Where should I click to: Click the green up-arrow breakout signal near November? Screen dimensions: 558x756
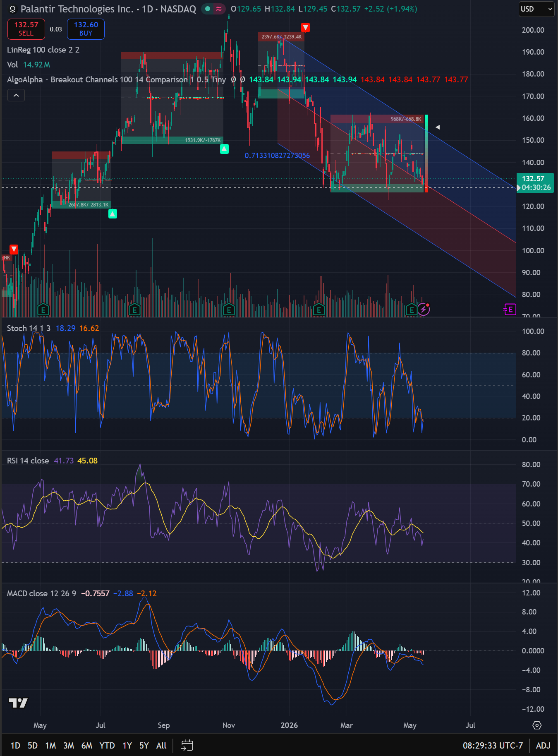point(224,149)
